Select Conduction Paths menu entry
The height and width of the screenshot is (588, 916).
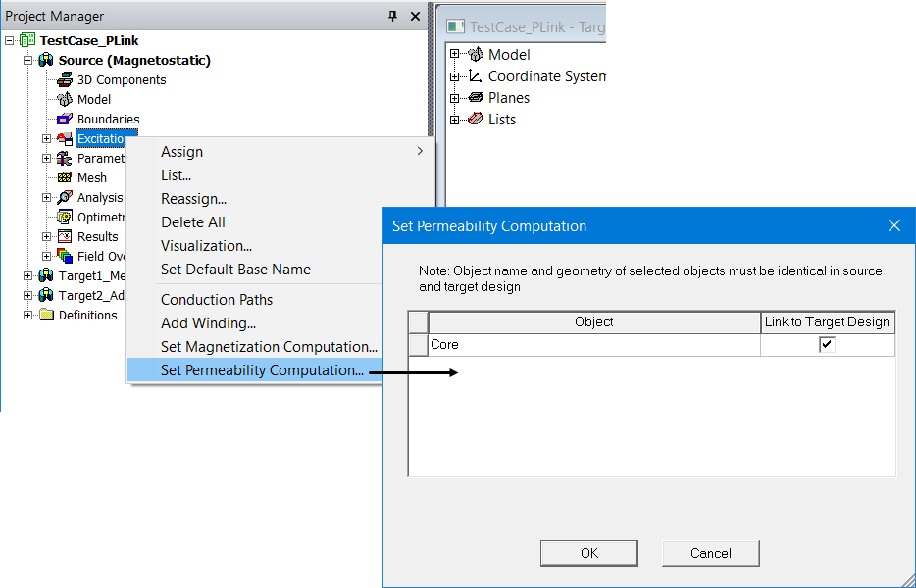click(255, 300)
